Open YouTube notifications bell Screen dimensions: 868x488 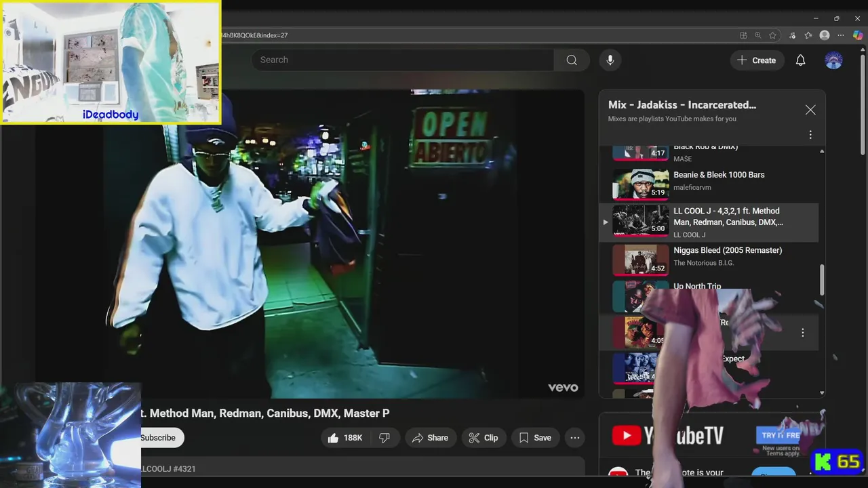coord(800,60)
